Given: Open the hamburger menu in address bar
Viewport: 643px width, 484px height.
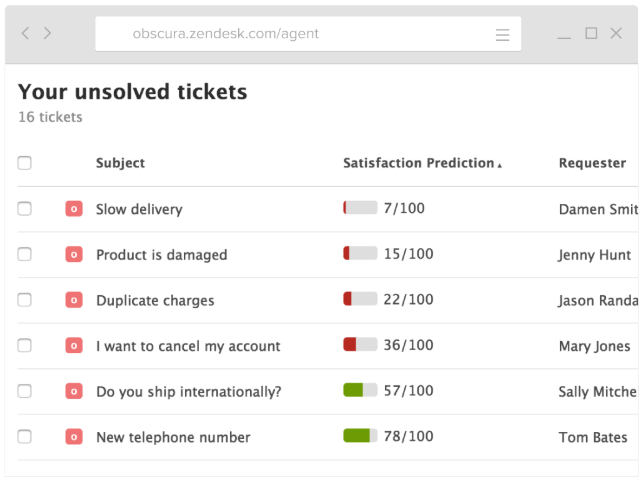Looking at the screenshot, I should coord(502,35).
